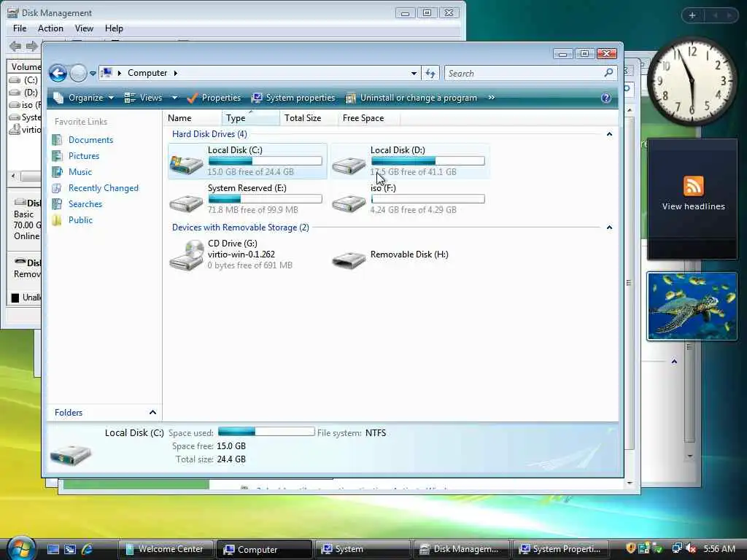The height and width of the screenshot is (560, 747).
Task: Click the System Reserved (E:) usage bar
Action: click(x=266, y=198)
